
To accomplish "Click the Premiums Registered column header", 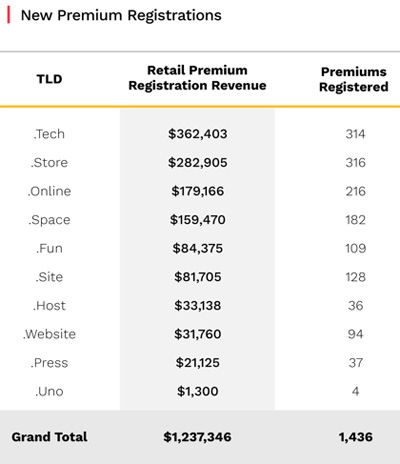I will click(354, 79).
